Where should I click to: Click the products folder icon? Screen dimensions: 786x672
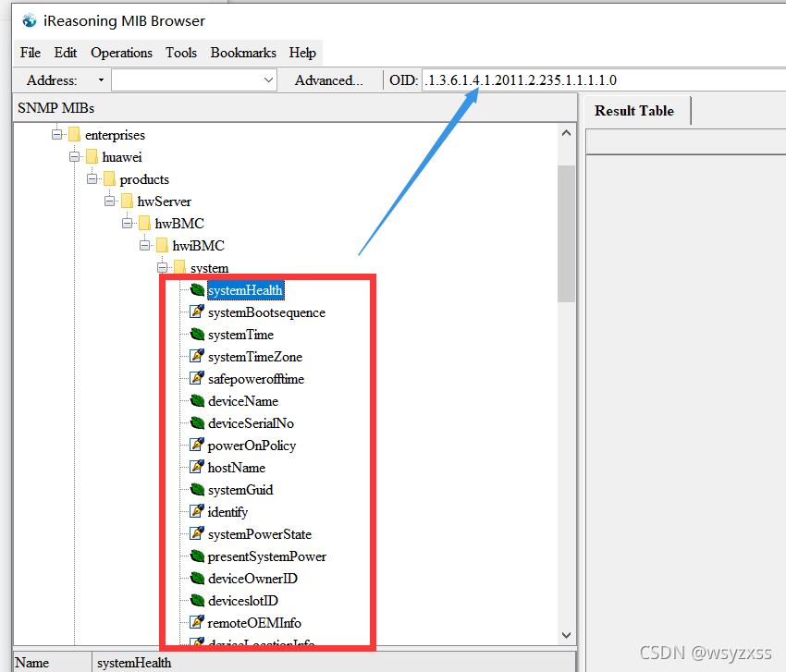[x=109, y=178]
